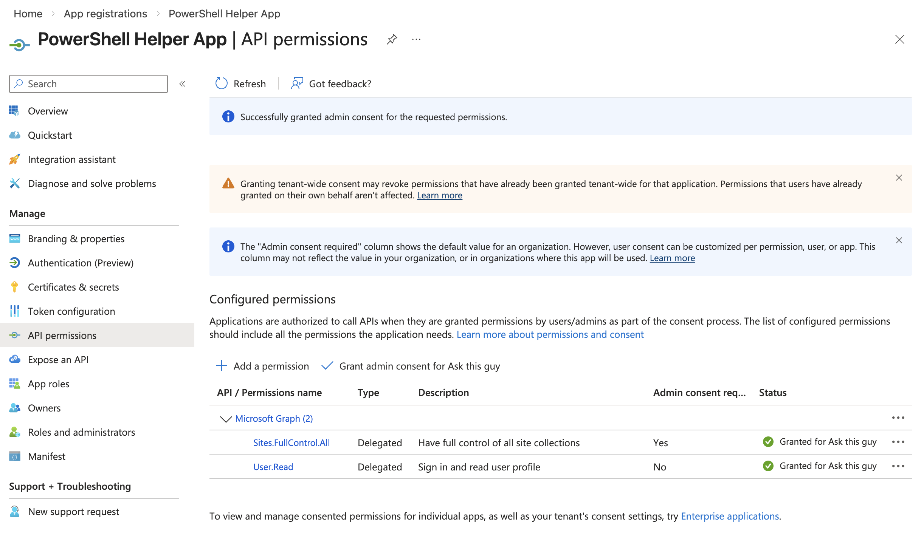Click the checkmark icon to Grant admin consent
The height and width of the screenshot is (560, 924).
pyautogui.click(x=327, y=366)
